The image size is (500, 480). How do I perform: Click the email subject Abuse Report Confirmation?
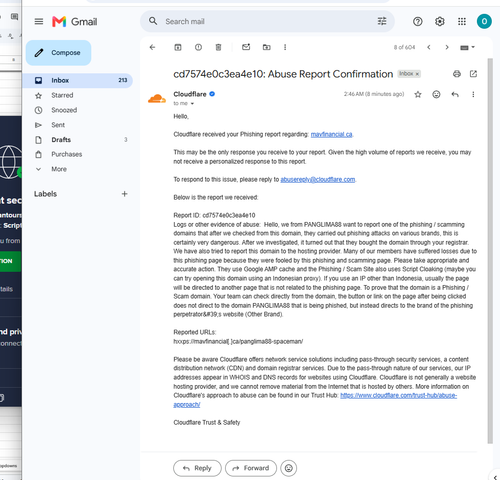click(x=283, y=74)
